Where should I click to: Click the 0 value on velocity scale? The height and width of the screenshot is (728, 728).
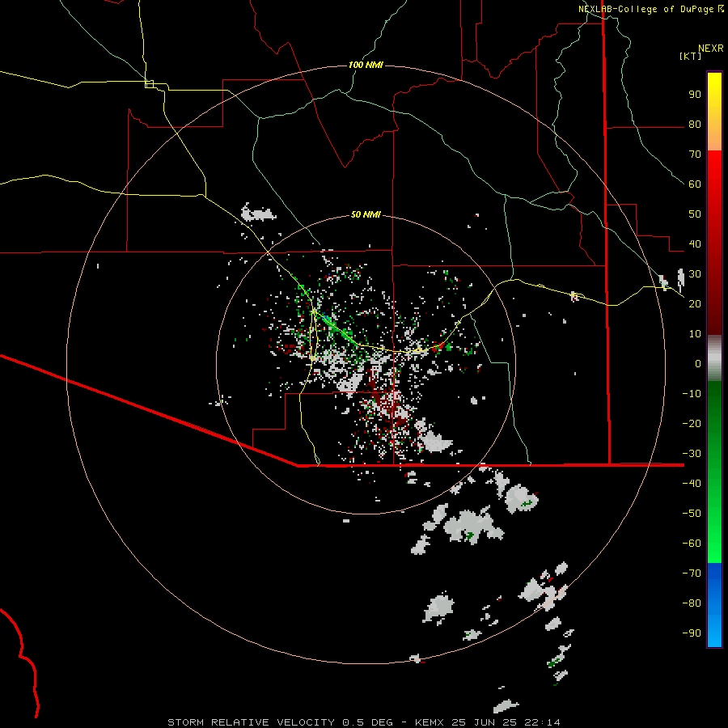[698, 364]
